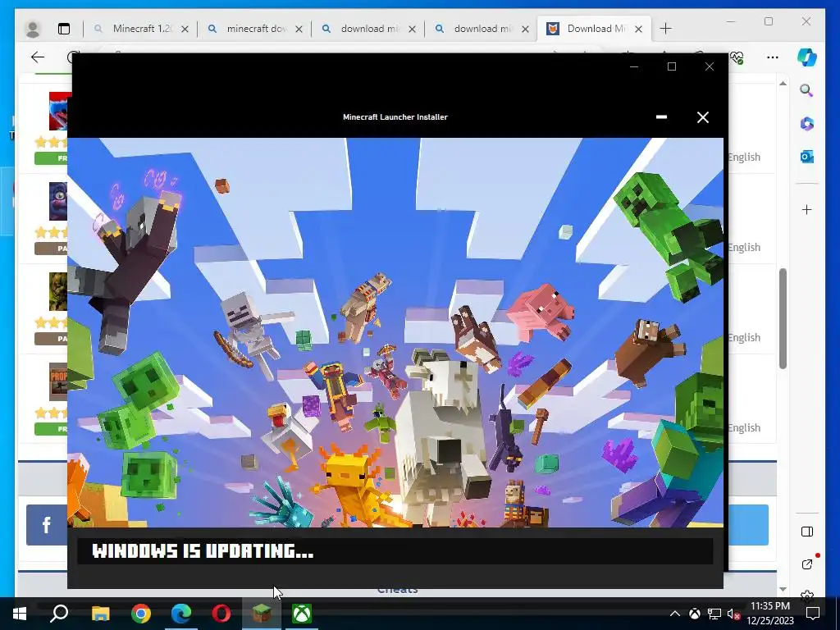Open Copilot in Edge sidebar
This screenshot has width=840, height=630.
[x=807, y=57]
